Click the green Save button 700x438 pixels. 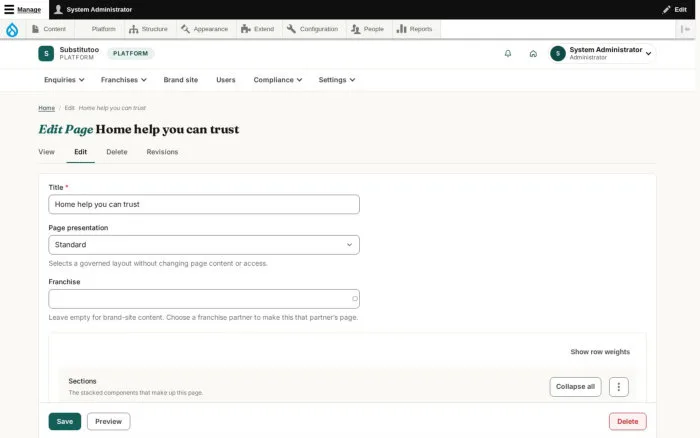point(65,421)
